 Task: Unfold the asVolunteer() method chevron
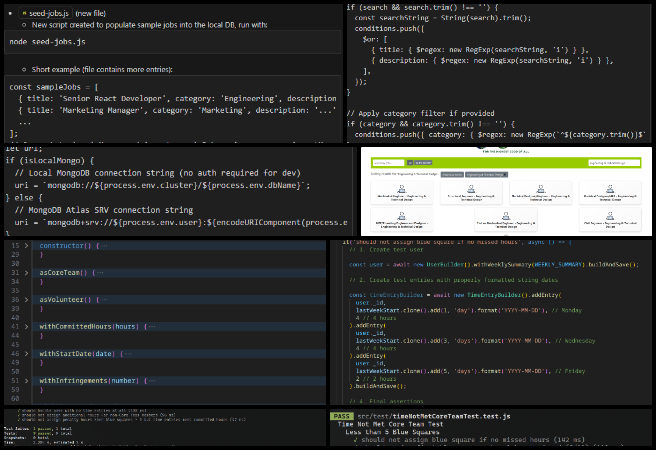(x=26, y=299)
